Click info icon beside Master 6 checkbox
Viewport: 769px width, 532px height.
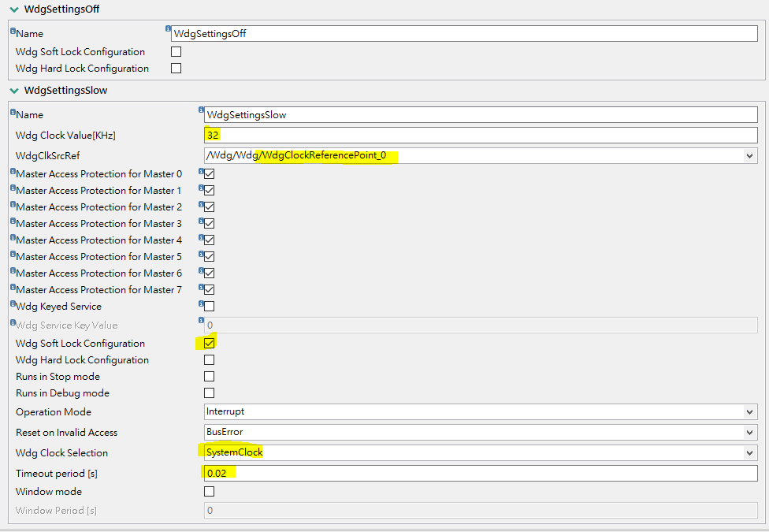pos(201,270)
